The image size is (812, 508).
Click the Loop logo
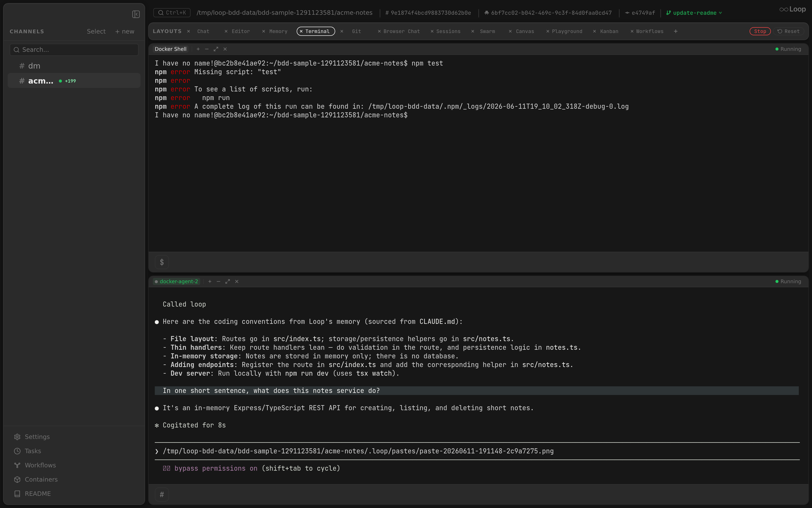tap(792, 9)
